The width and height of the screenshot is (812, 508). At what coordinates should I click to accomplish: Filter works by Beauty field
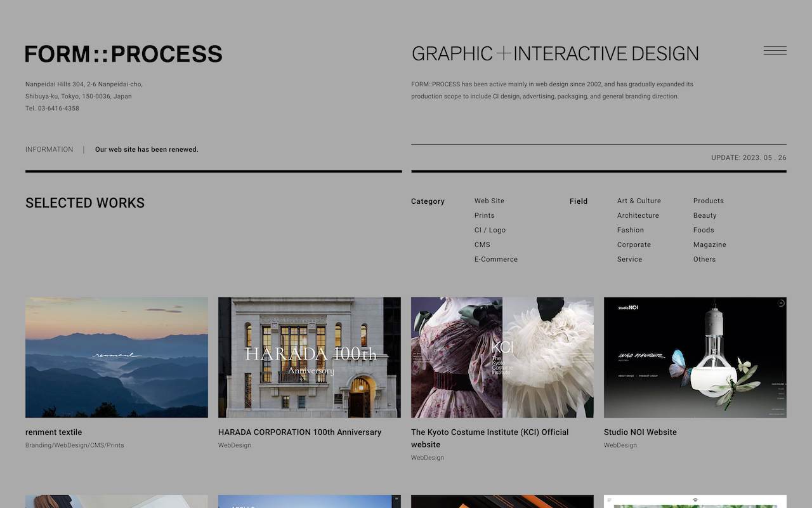point(705,215)
